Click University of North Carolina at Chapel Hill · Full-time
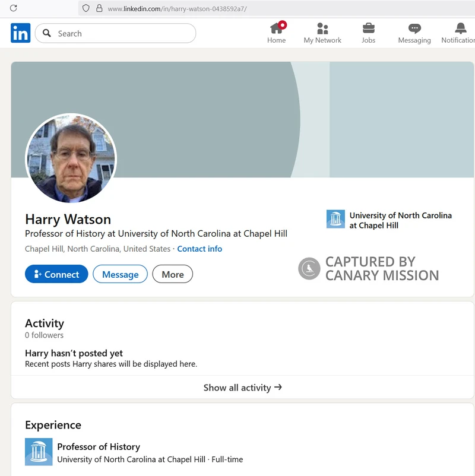 150,459
